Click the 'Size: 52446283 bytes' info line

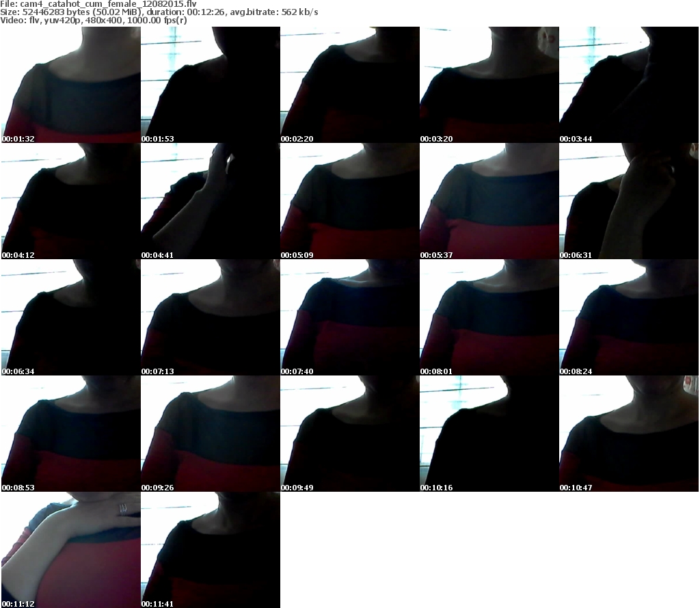click(x=159, y=12)
